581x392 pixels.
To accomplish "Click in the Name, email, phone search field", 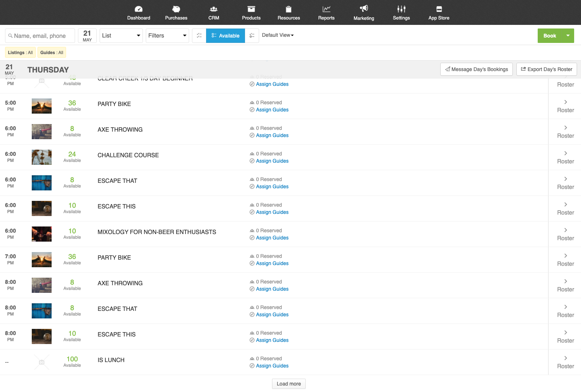I will tap(40, 36).
